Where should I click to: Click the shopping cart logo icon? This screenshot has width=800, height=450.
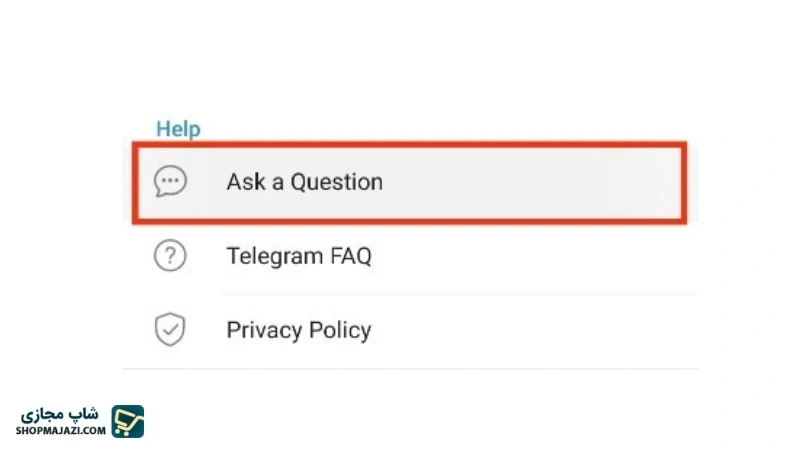[128, 421]
